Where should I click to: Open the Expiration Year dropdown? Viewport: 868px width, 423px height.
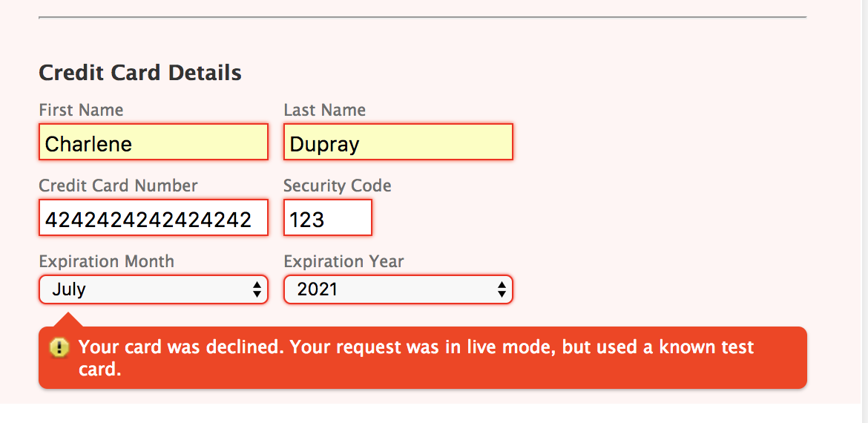(x=398, y=289)
